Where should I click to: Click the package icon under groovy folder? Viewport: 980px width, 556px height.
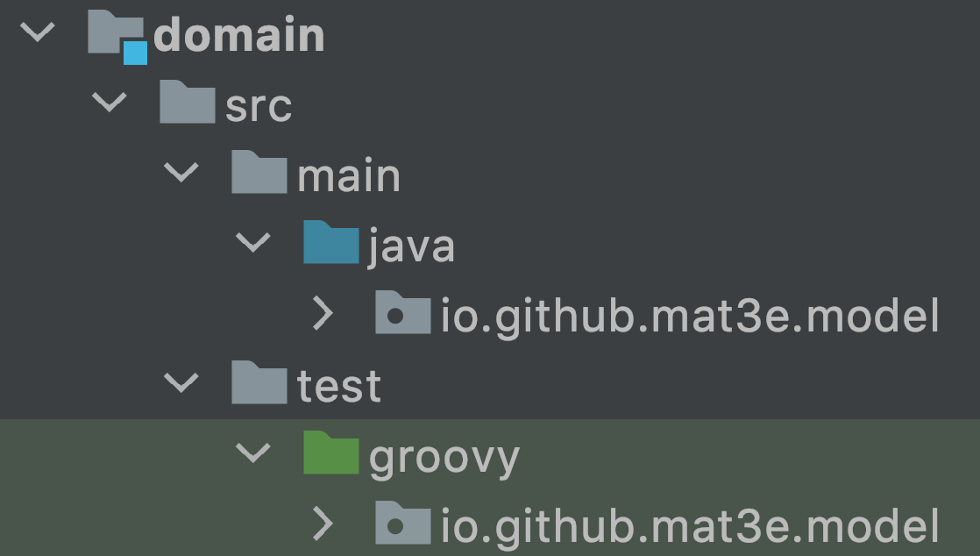coord(402,525)
